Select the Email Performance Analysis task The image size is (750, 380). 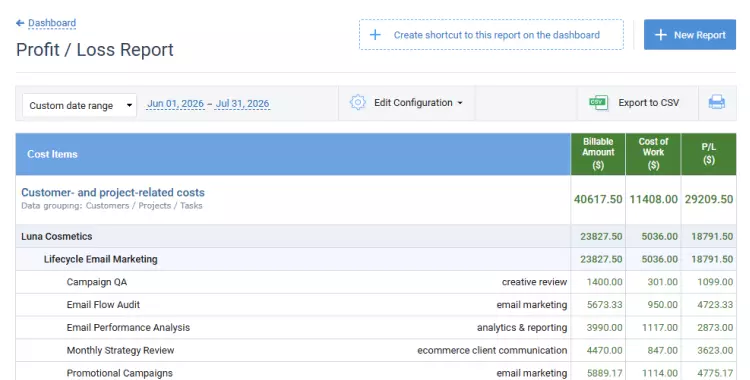pyautogui.click(x=128, y=328)
